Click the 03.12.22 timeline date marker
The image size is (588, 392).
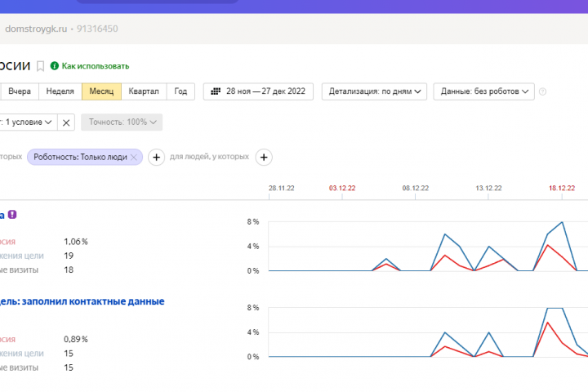342,188
